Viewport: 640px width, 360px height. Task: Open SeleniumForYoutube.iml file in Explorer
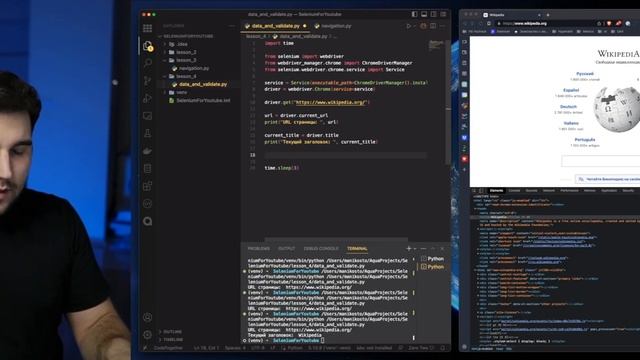203,100
